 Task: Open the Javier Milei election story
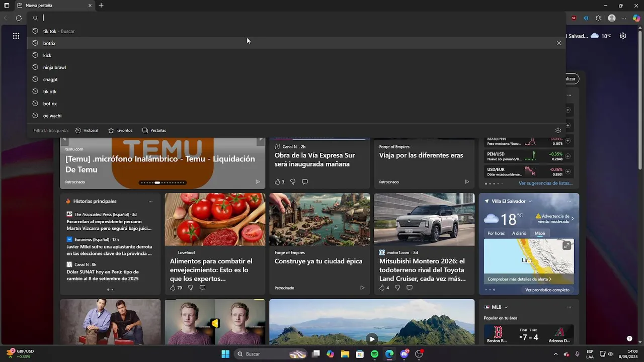pos(109,250)
